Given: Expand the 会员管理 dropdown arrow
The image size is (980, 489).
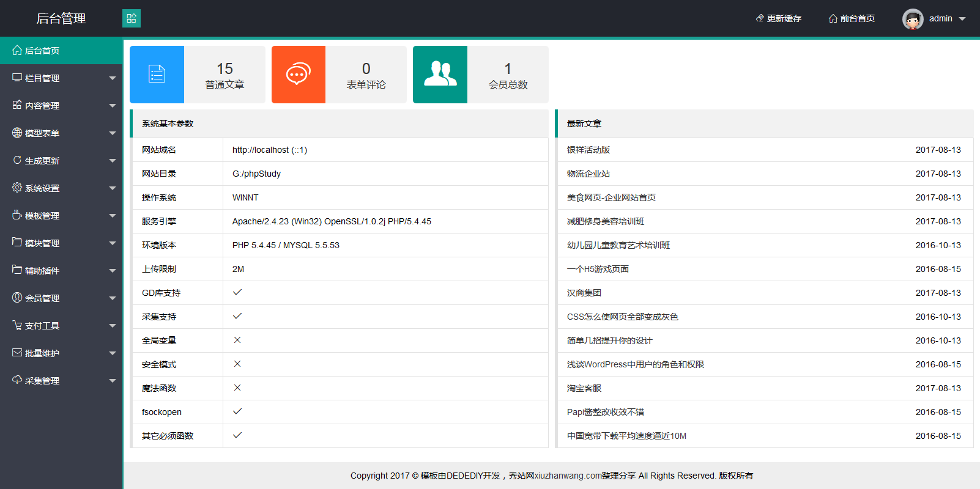Looking at the screenshot, I should pos(112,298).
